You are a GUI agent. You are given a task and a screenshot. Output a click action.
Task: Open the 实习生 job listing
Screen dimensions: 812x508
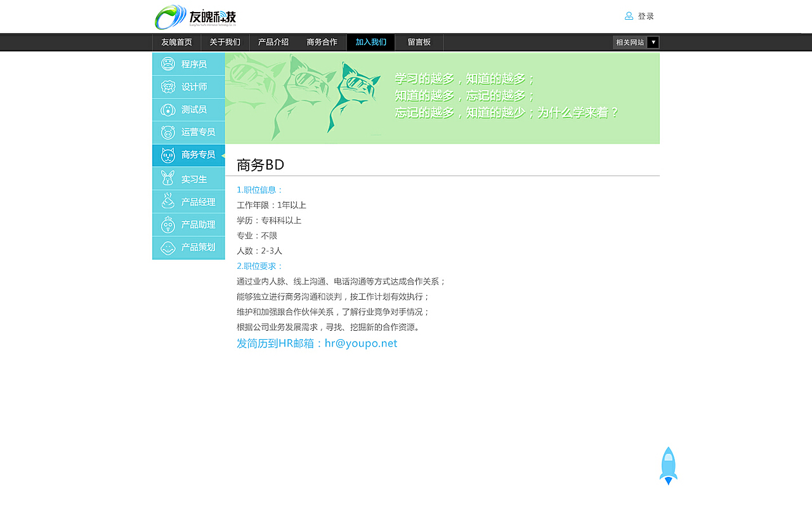tap(188, 178)
